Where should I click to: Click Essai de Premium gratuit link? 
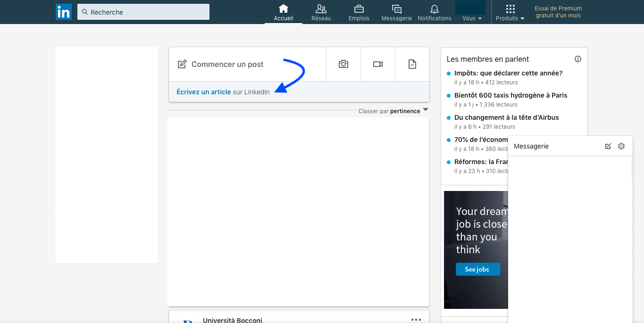(x=558, y=12)
